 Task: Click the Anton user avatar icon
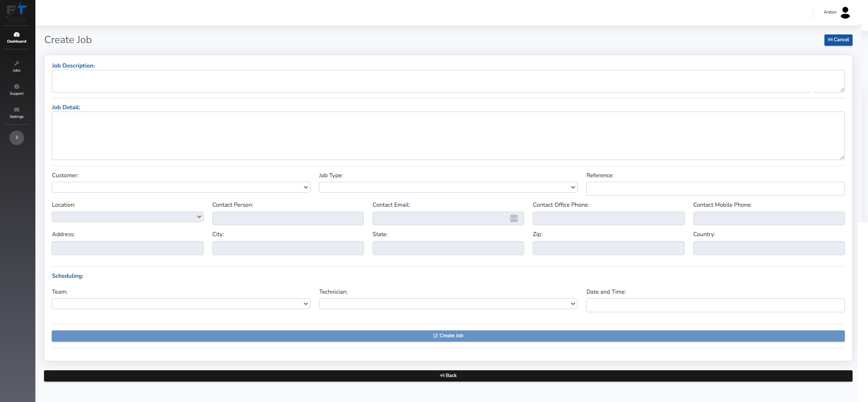pos(845,12)
